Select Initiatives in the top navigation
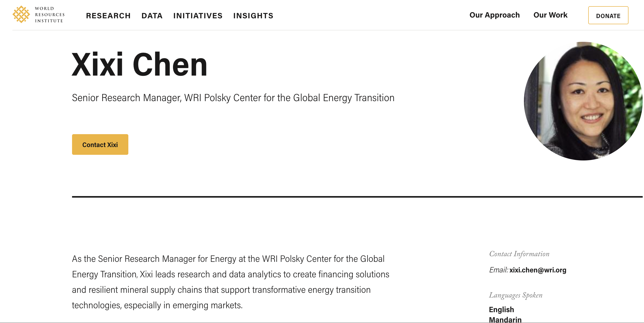 [198, 16]
